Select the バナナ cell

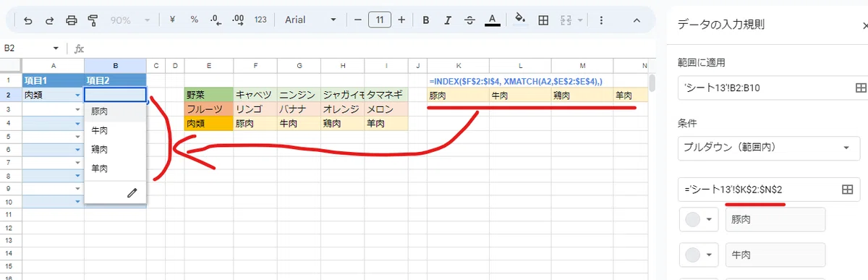click(x=298, y=109)
